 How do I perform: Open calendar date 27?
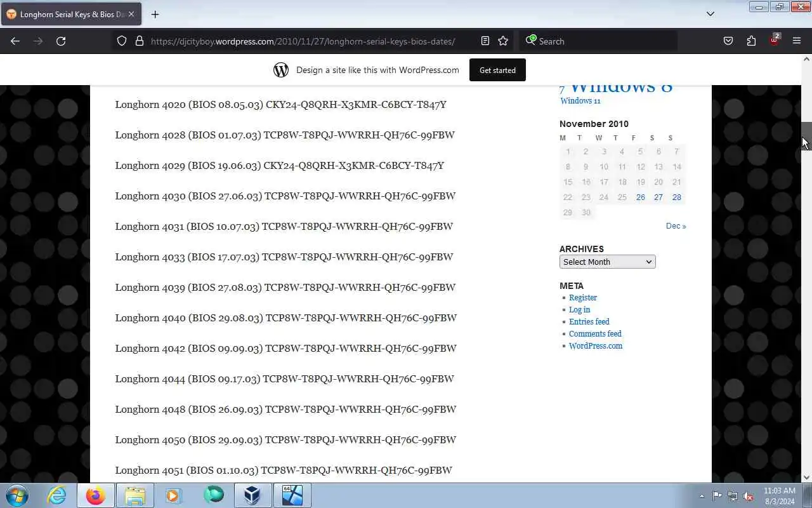[658, 197]
